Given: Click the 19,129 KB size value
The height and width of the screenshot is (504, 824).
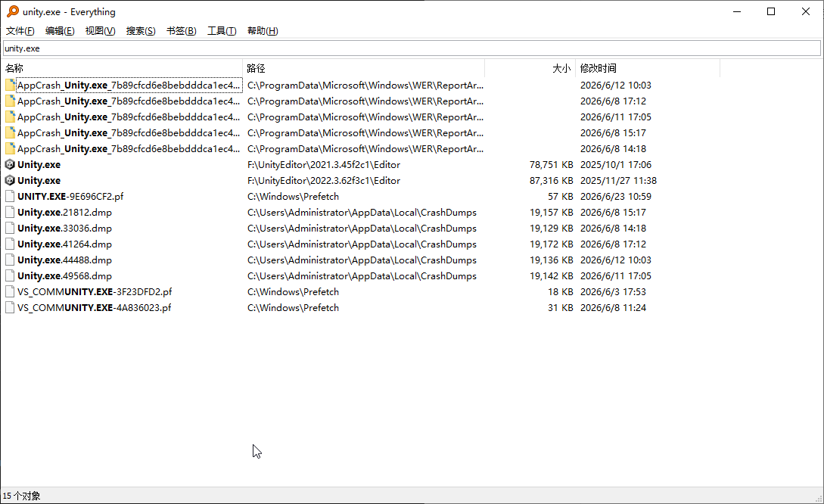Looking at the screenshot, I should 552,228.
